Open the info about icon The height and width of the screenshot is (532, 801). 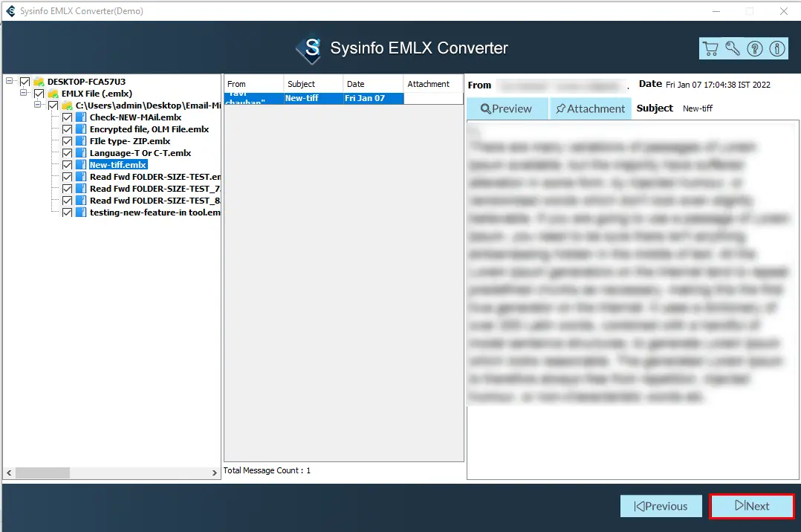point(777,48)
